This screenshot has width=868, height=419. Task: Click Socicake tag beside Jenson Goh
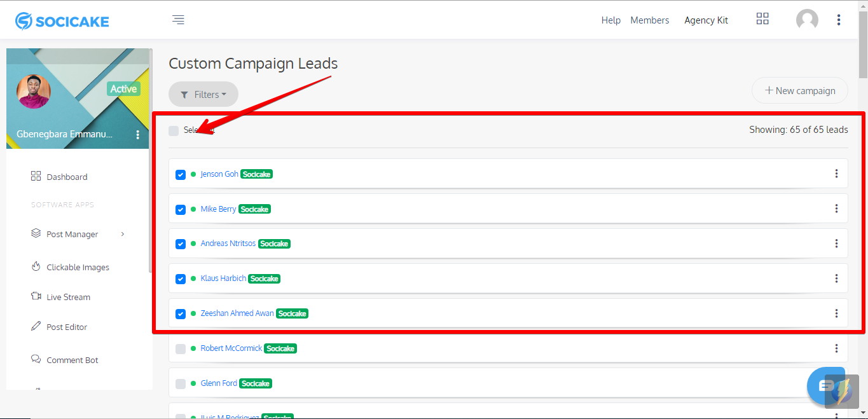tap(257, 174)
